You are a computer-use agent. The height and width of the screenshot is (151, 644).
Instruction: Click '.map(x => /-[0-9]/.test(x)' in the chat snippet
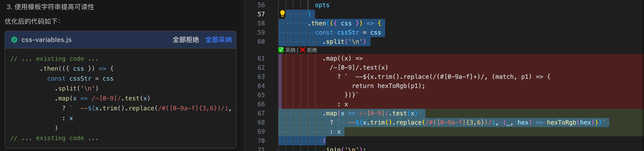point(102,98)
